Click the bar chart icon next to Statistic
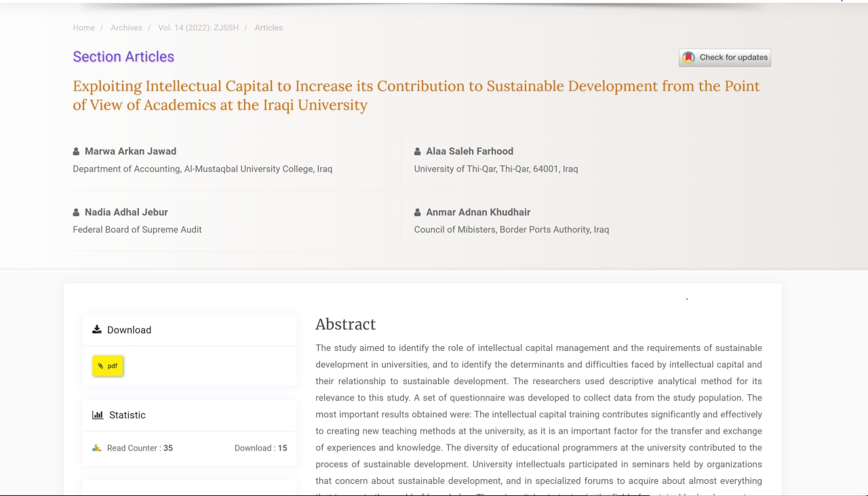This screenshot has width=868, height=496. click(x=98, y=415)
